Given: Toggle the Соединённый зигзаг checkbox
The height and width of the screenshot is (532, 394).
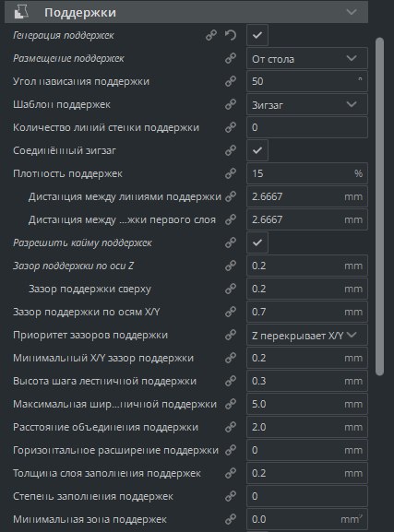Looking at the screenshot, I should [x=257, y=150].
